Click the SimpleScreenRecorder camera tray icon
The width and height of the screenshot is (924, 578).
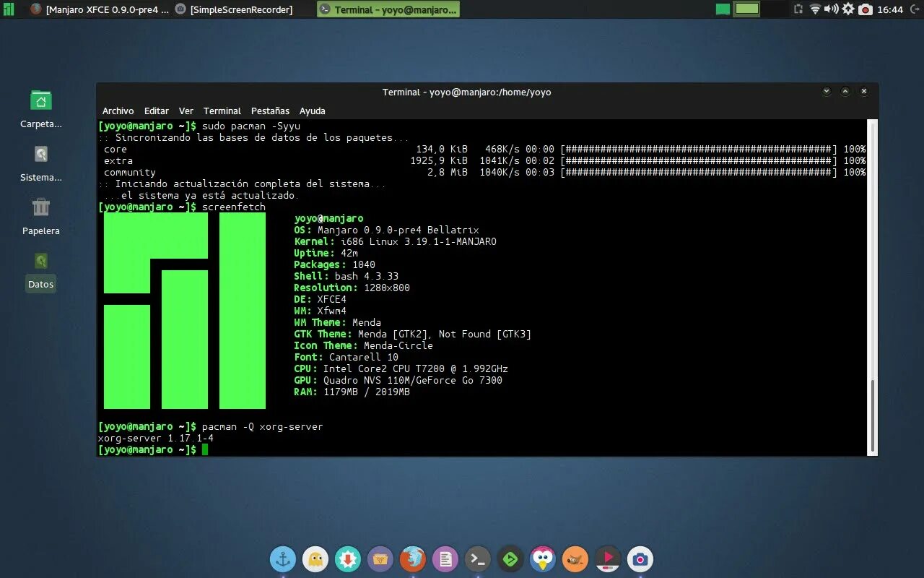866,9
